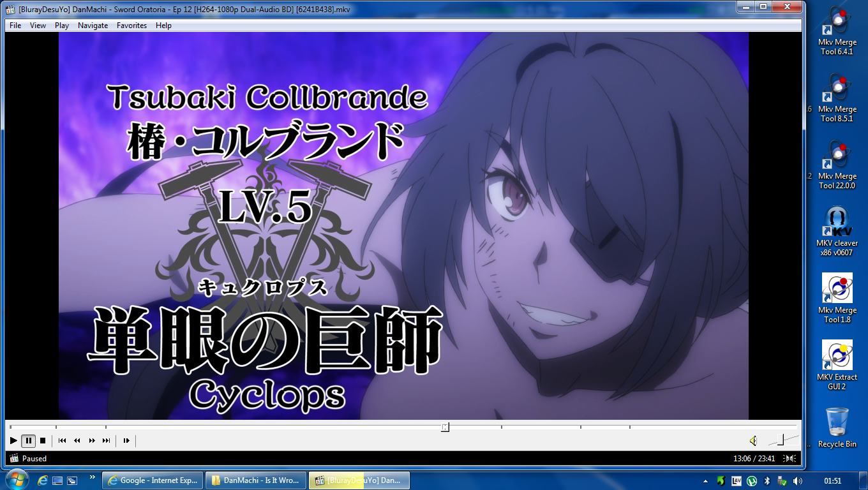Click the taskbar clock showing 01:51
Image resolution: width=868 pixels, height=490 pixels.
pos(832,480)
